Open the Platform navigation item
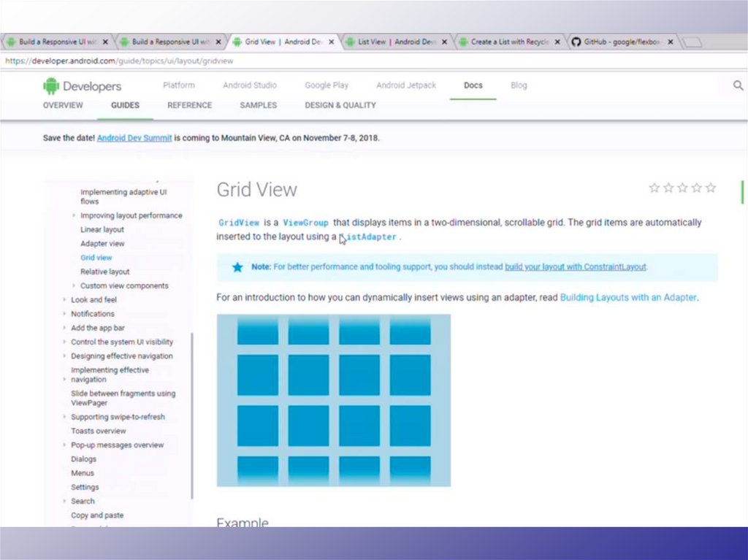This screenshot has height=560, width=748. [x=179, y=85]
